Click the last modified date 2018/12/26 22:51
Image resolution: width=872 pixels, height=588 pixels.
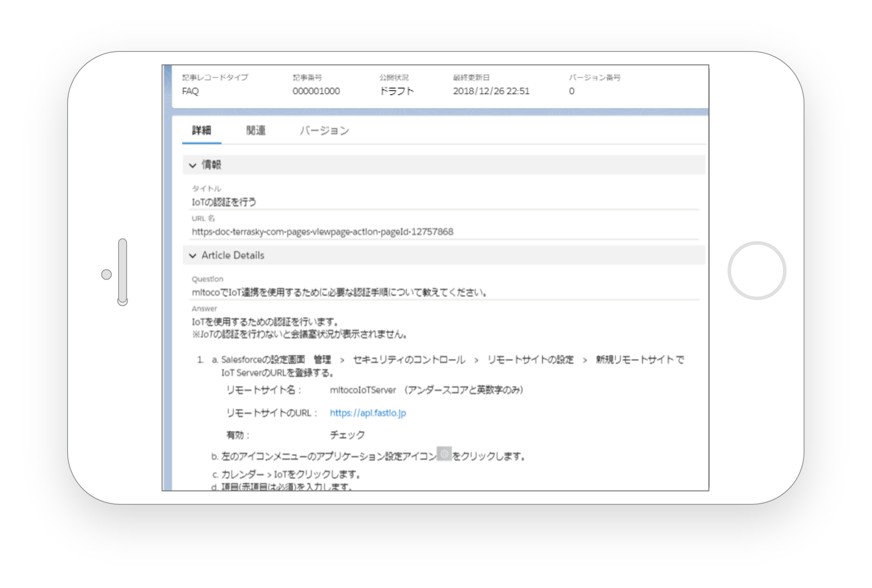click(x=491, y=91)
